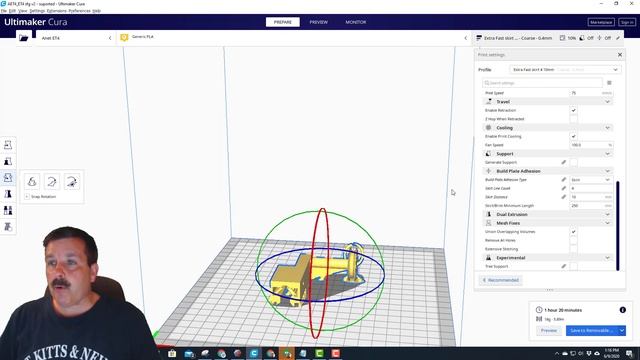Toggle Snap Rotation checkbox
The width and height of the screenshot is (640, 360).
pos(27,196)
